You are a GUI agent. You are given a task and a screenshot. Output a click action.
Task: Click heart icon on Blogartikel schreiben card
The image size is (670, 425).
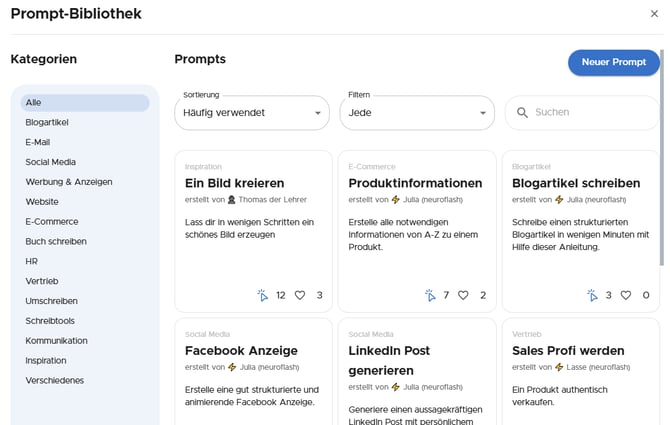click(x=626, y=295)
